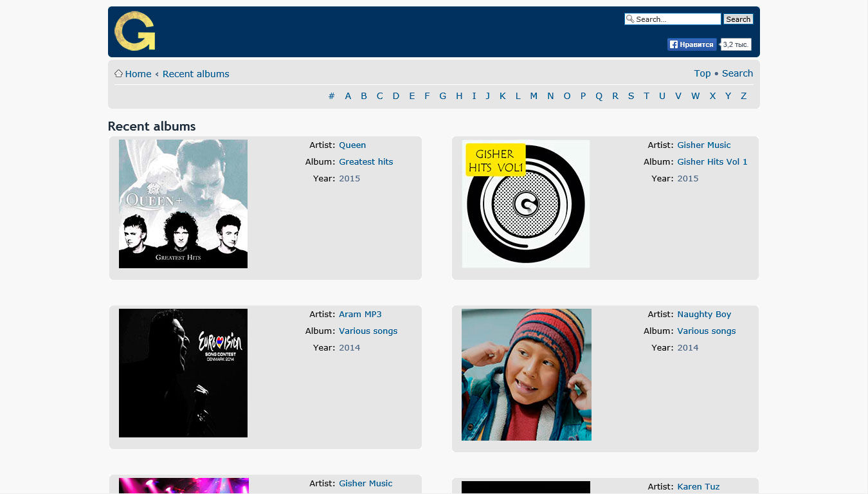Open the Queen artist link
Image resolution: width=868 pixels, height=494 pixels.
(352, 145)
